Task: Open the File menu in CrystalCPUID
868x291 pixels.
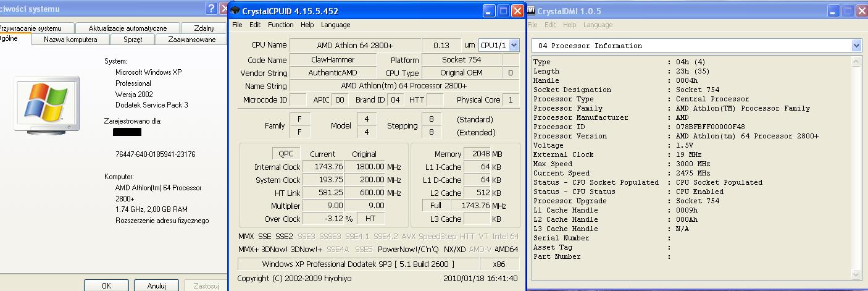Action: click(x=238, y=25)
